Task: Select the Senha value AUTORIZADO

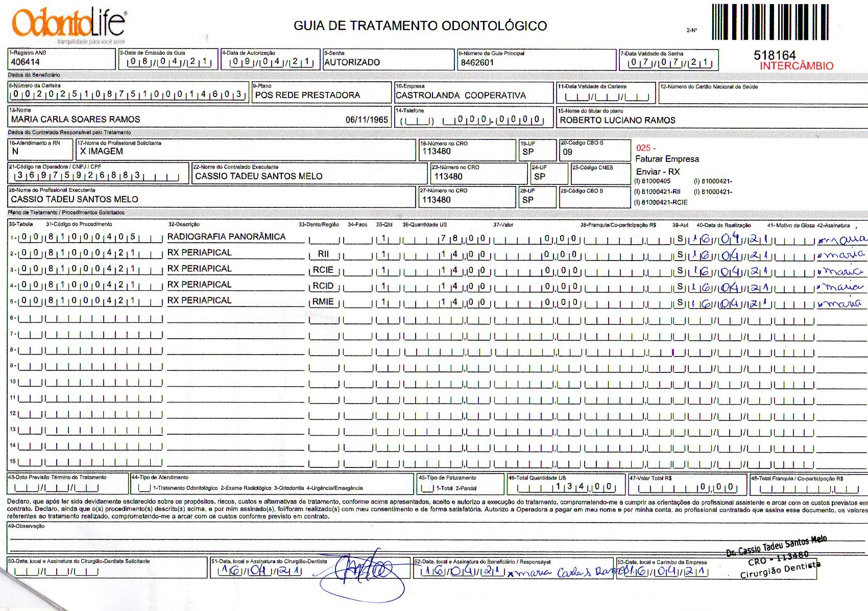Action: click(x=352, y=62)
